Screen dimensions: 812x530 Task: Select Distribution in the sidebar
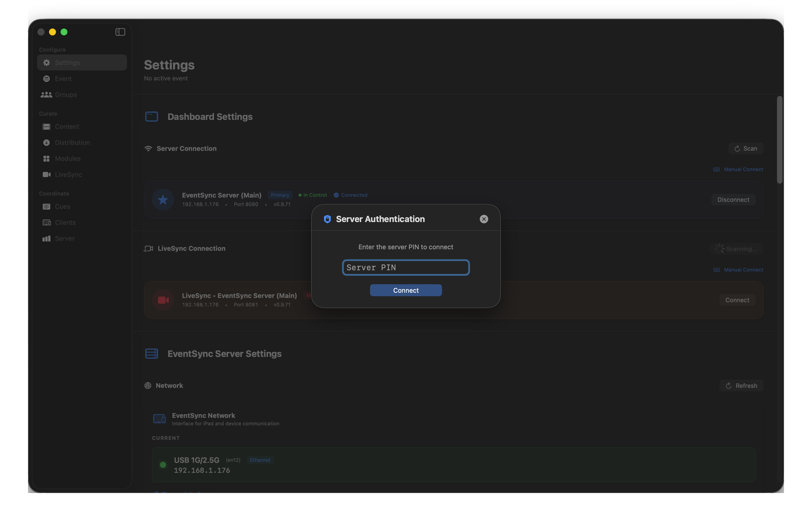tap(82, 142)
